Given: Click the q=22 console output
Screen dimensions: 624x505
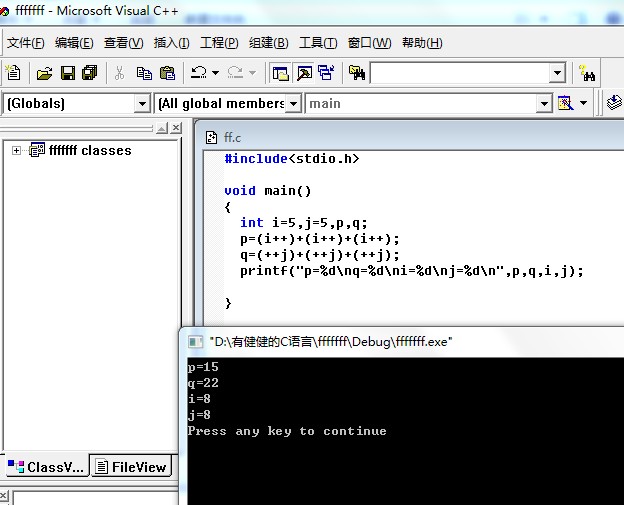Looking at the screenshot, I should coord(203,383).
